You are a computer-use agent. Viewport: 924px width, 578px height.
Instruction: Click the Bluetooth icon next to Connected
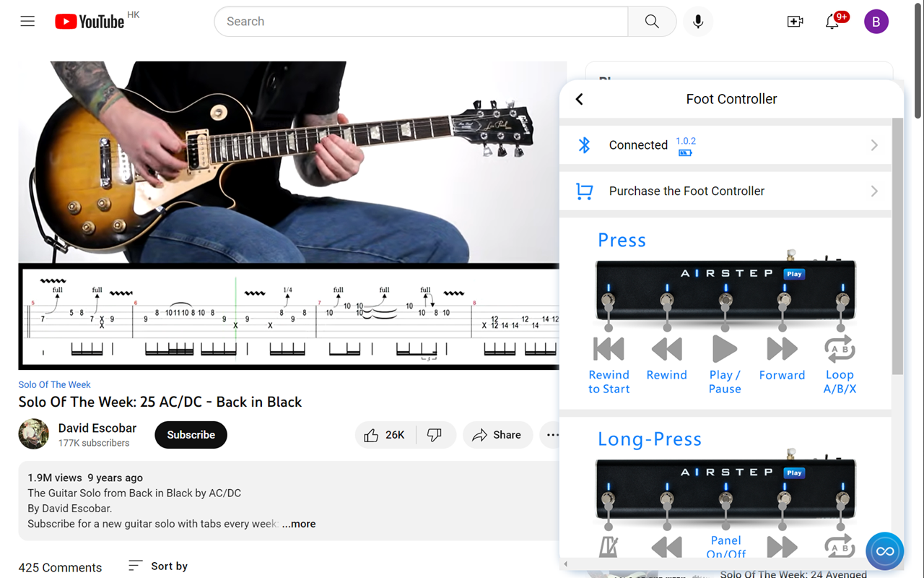pyautogui.click(x=585, y=144)
